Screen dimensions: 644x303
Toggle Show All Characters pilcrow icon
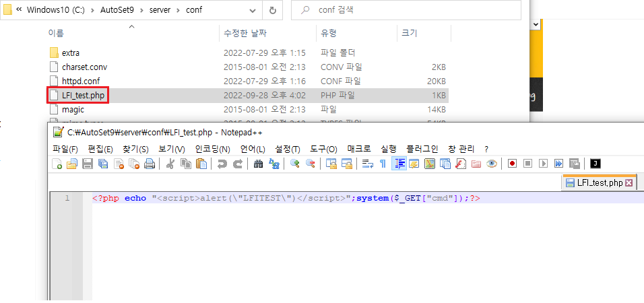(383, 164)
